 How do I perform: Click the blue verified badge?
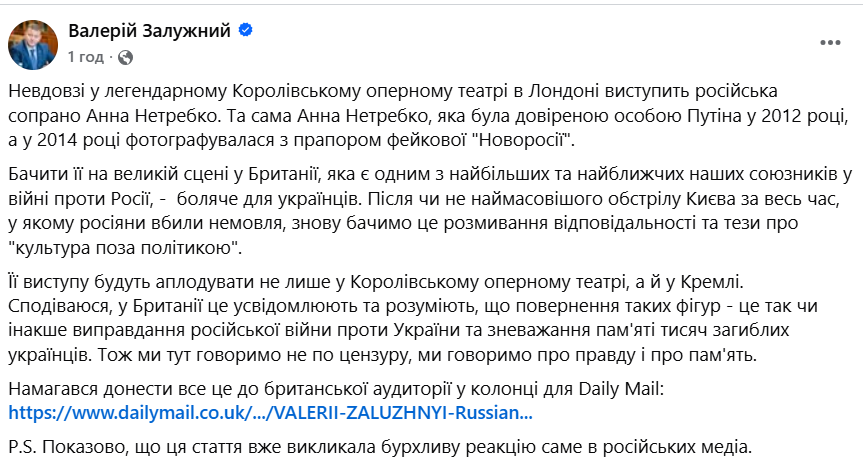click(x=245, y=31)
